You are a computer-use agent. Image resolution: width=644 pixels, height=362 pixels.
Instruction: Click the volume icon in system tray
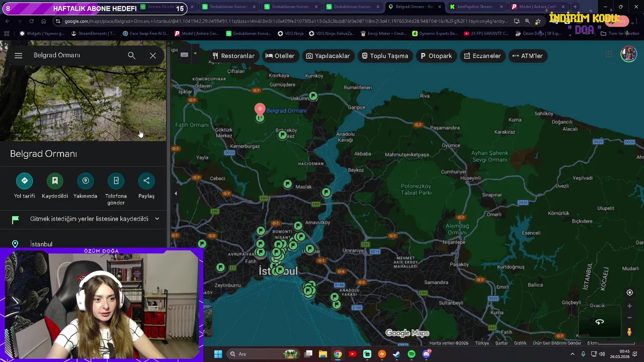click(x=602, y=354)
